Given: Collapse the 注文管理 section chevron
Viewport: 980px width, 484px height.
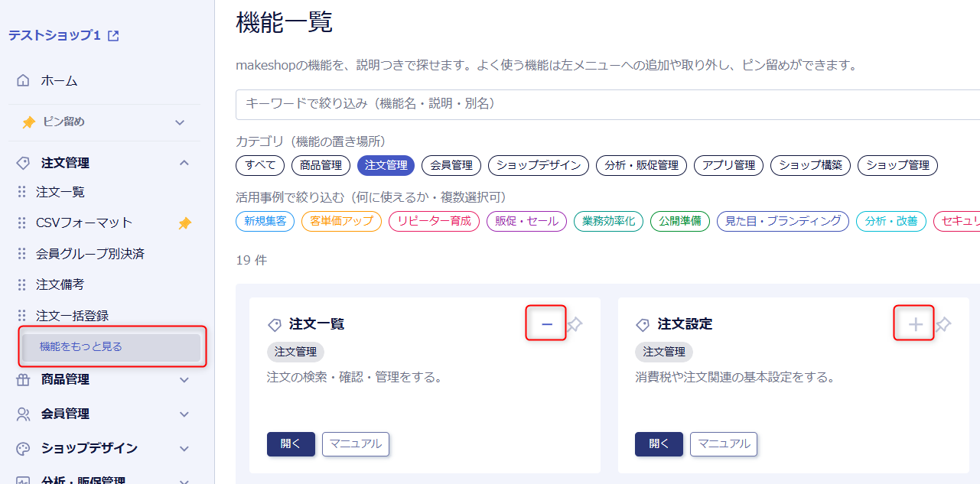Looking at the screenshot, I should tap(184, 163).
